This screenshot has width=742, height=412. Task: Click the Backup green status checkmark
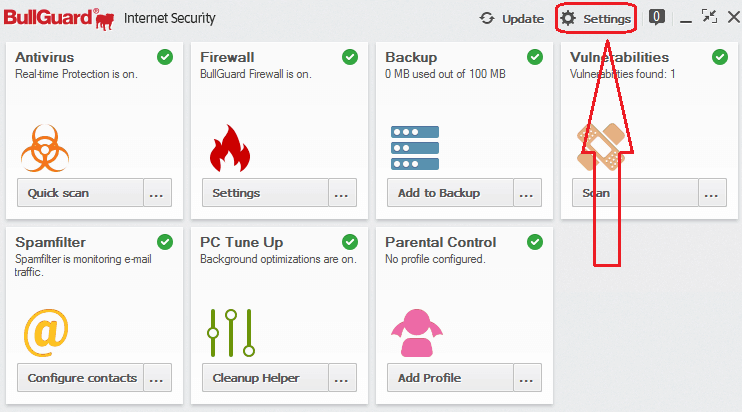[535, 57]
